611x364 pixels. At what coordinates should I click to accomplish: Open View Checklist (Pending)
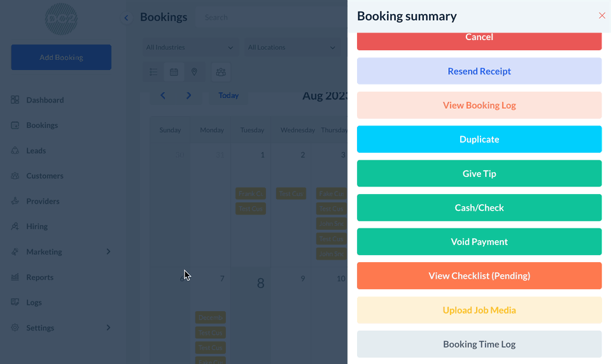[x=479, y=276]
